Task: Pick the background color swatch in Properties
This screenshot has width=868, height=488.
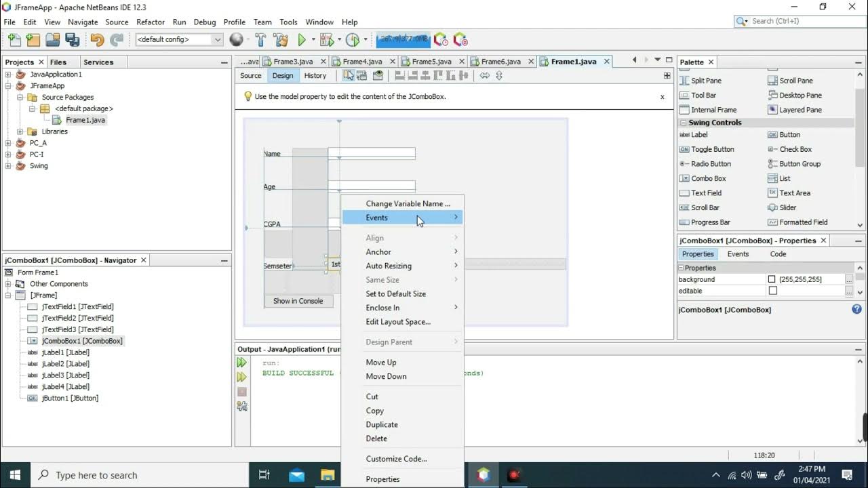Action: pyautogui.click(x=772, y=279)
